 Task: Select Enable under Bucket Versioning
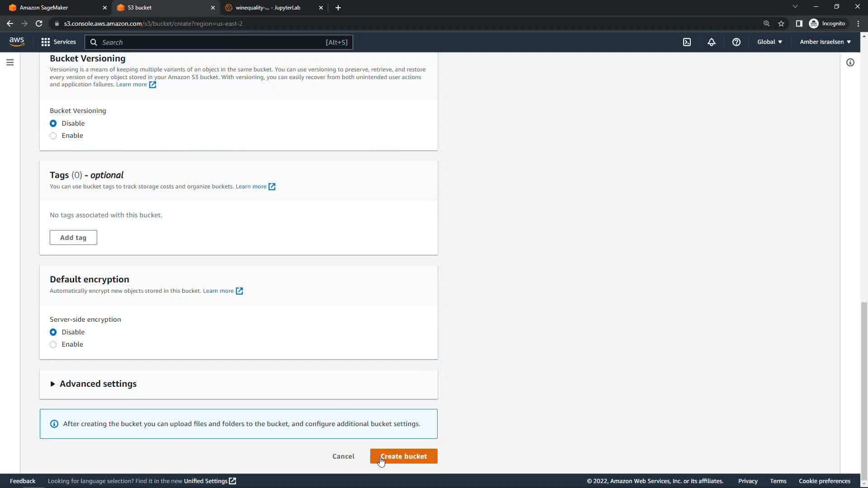click(x=53, y=136)
